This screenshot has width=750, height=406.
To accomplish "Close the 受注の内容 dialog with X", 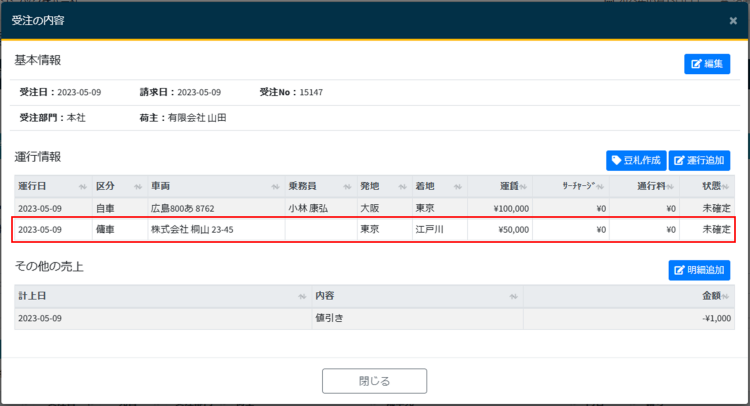I will point(733,20).
